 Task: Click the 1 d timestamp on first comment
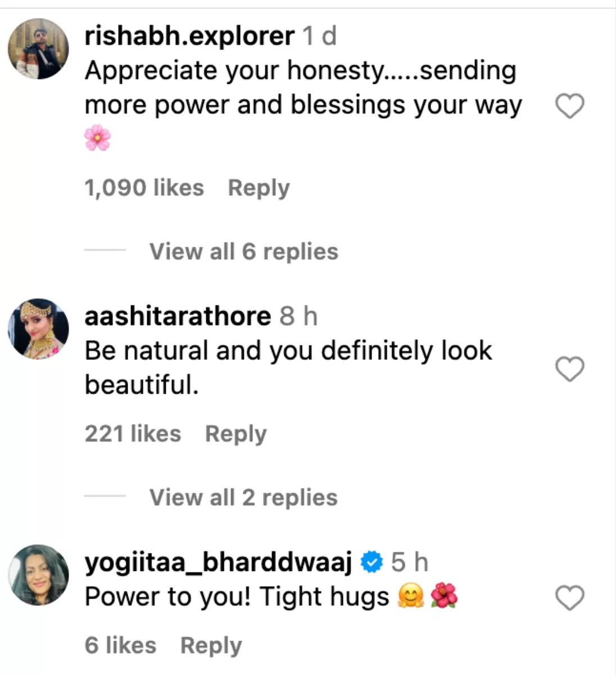tap(319, 36)
